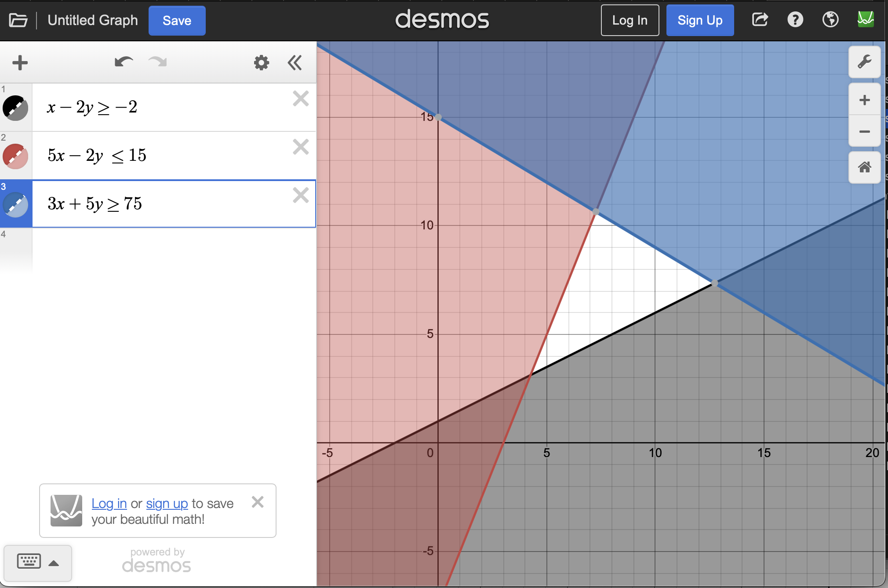
Task: Click the Untitled Graph title
Action: tap(93, 20)
